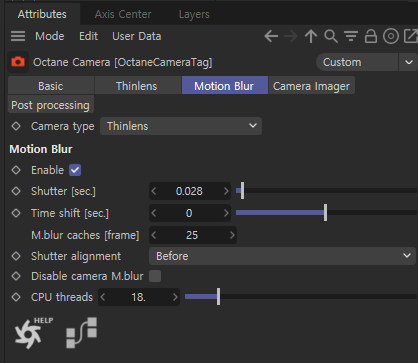The height and width of the screenshot is (363, 418).
Task: Go back with the left arrow icon
Action: 271,36
